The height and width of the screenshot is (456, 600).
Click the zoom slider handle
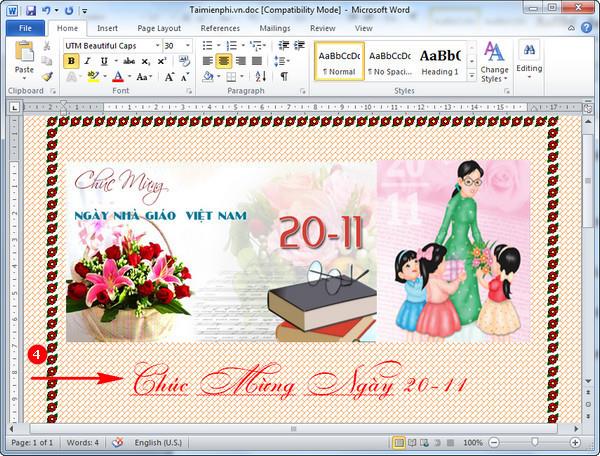(x=534, y=442)
